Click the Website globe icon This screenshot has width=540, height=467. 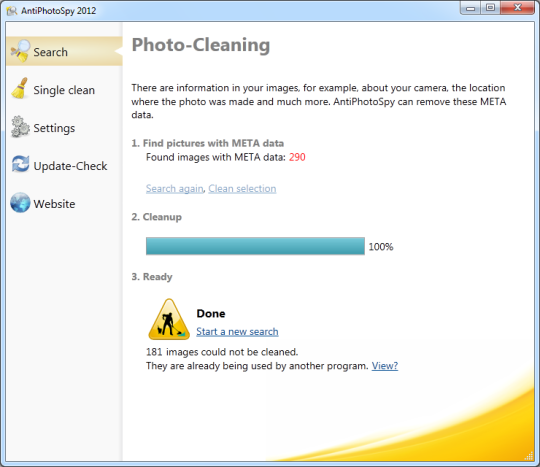click(20, 203)
